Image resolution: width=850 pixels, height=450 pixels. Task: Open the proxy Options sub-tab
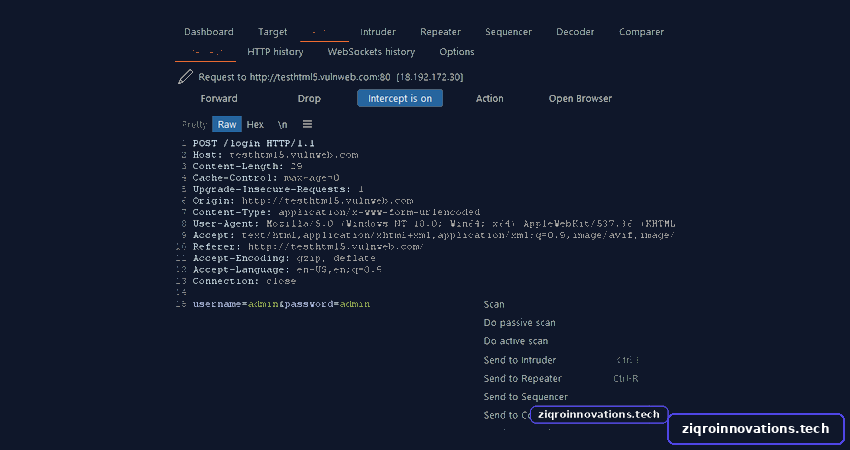pyautogui.click(x=457, y=52)
